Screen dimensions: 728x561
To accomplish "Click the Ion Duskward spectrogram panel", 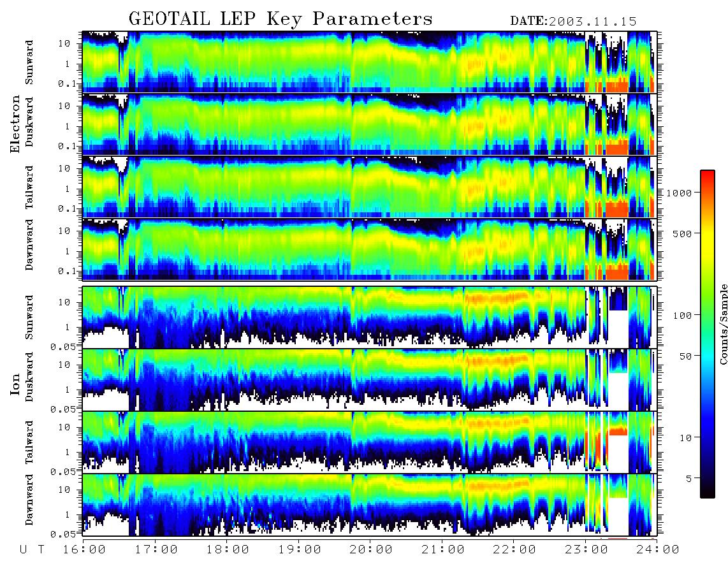I will pos(369,380).
